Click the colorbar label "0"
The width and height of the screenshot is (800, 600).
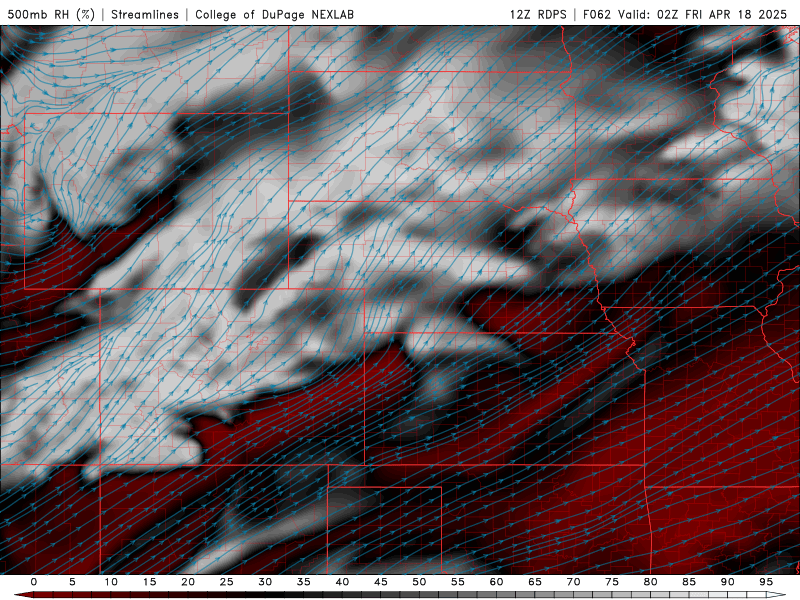click(34, 582)
